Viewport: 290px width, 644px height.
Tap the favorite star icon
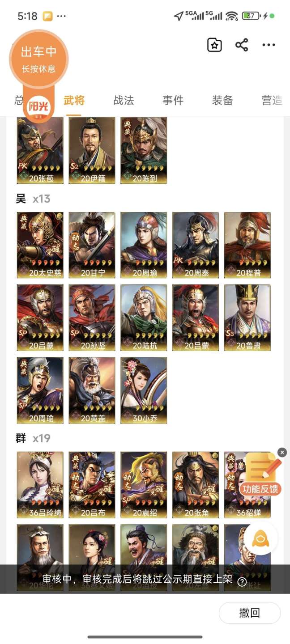(x=214, y=45)
